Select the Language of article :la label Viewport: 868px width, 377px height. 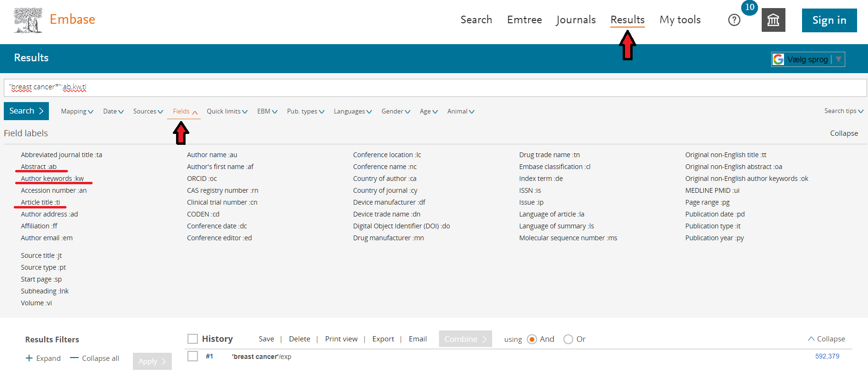pyautogui.click(x=551, y=214)
